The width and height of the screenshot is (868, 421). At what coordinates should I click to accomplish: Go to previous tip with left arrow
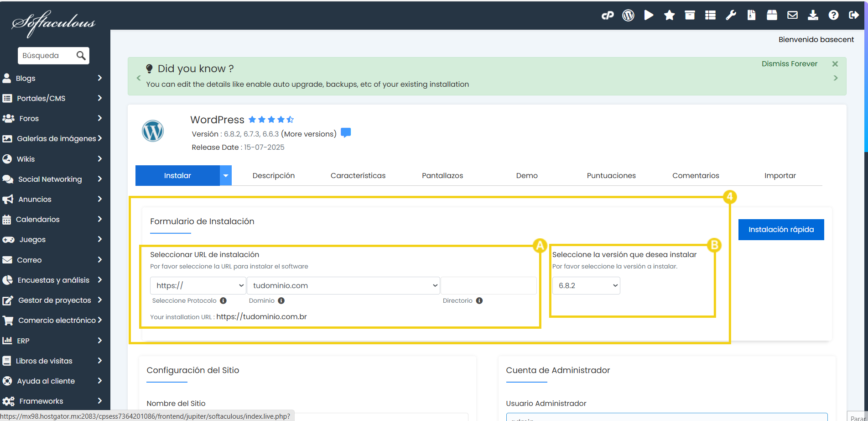[x=139, y=78]
